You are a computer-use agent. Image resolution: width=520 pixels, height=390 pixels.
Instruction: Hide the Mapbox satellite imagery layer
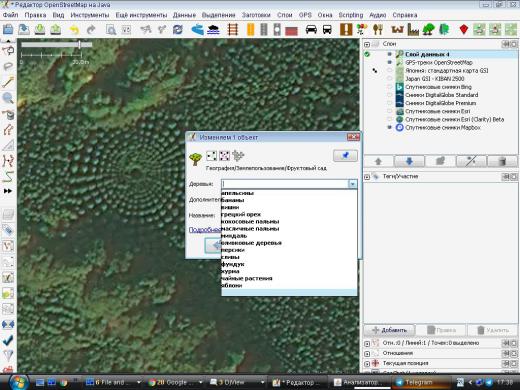[x=389, y=127]
